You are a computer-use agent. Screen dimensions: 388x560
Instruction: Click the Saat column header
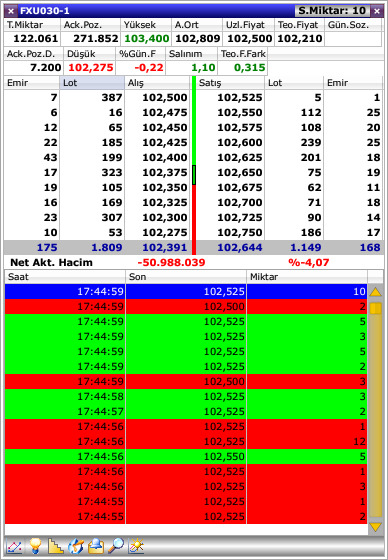(65, 277)
